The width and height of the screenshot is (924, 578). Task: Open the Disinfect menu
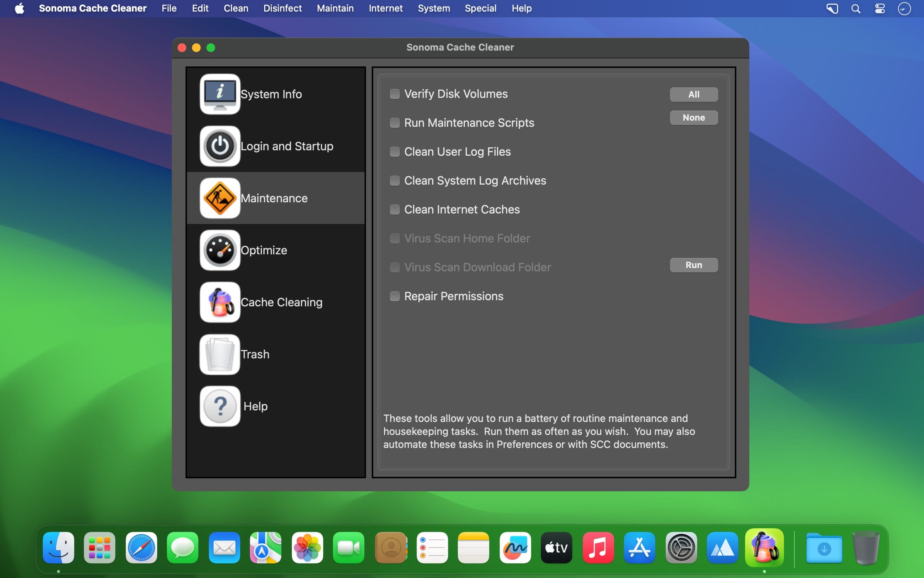[x=283, y=8]
